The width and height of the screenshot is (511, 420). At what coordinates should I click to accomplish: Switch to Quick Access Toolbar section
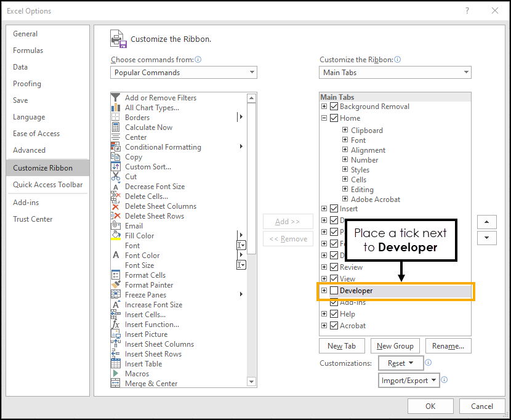point(48,185)
